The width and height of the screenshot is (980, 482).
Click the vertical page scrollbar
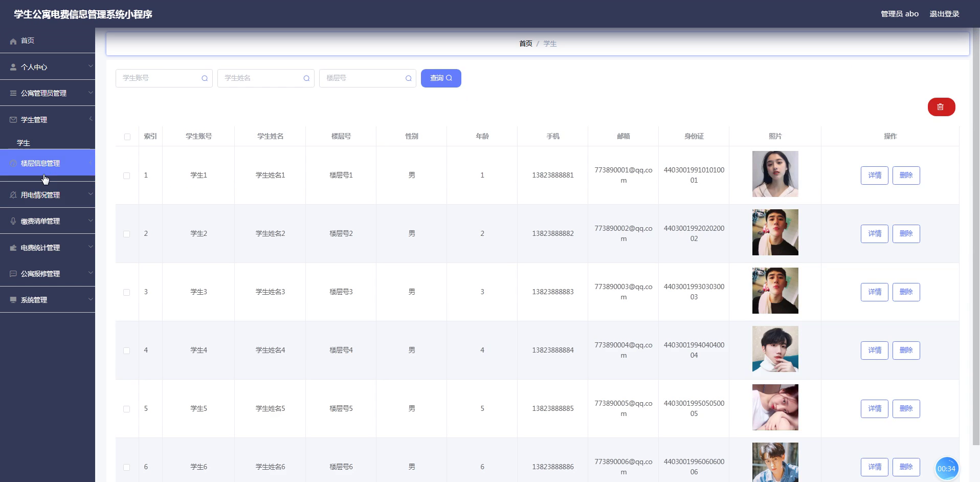pos(976,235)
